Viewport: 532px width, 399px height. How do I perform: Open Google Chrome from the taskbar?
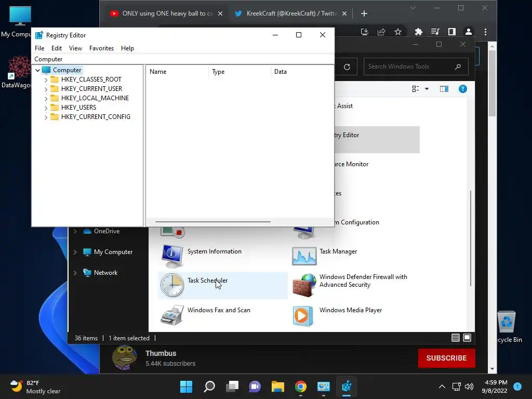click(x=301, y=387)
